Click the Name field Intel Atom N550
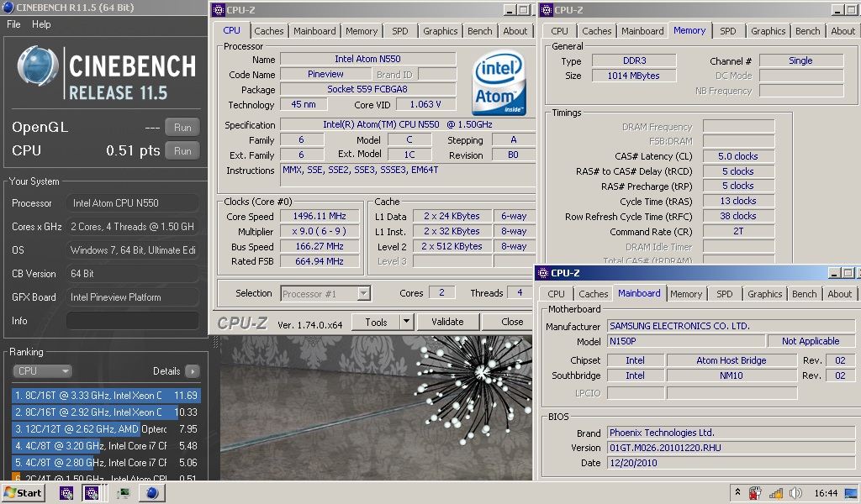Viewport: 861px width, 504px height. (x=368, y=59)
